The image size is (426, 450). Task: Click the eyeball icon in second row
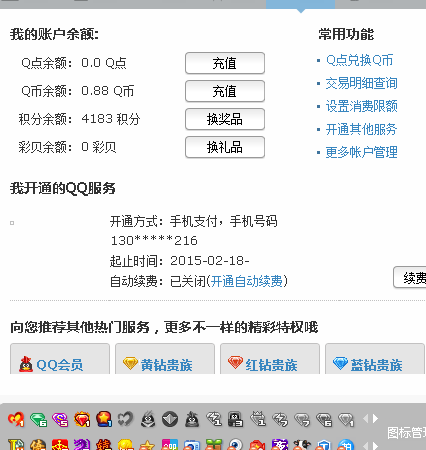click(x=236, y=445)
